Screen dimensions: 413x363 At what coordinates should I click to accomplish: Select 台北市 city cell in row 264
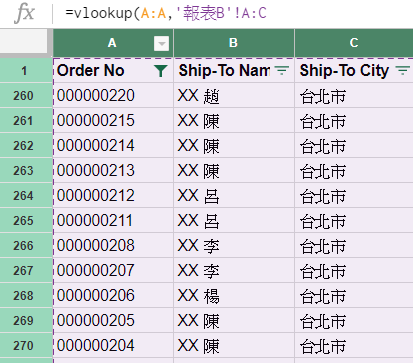(354, 195)
